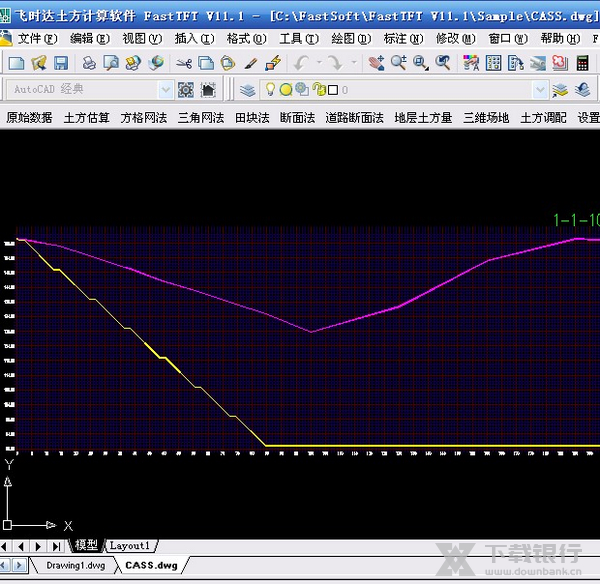The height and width of the screenshot is (584, 600).
Task: Click the Undo arrow icon
Action: (x=301, y=63)
